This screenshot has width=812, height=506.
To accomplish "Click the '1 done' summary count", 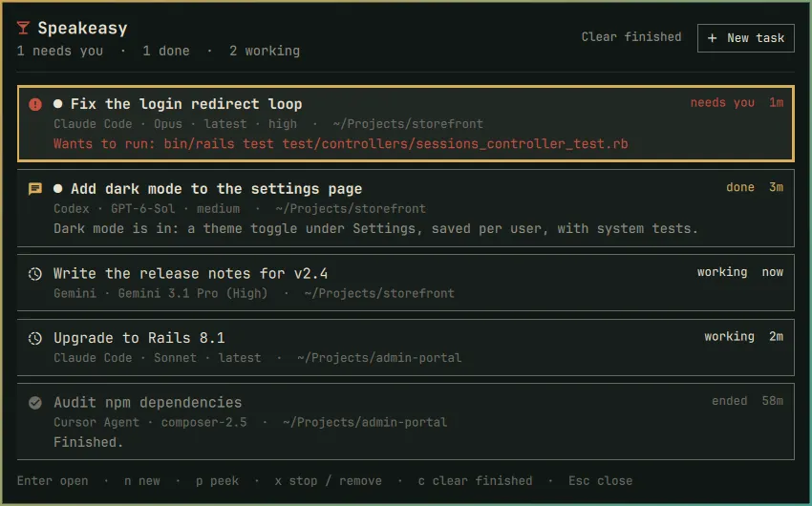I will click(166, 51).
